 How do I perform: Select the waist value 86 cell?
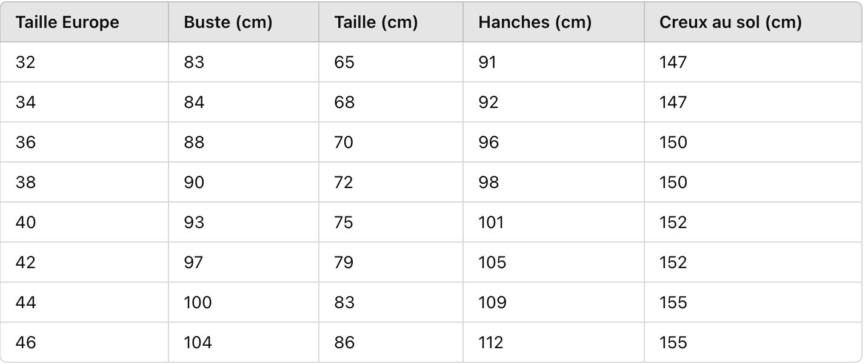(344, 342)
